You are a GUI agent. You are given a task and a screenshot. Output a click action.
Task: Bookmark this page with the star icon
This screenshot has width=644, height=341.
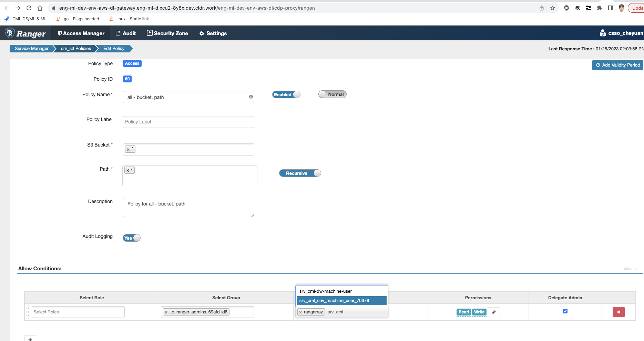[x=553, y=8]
